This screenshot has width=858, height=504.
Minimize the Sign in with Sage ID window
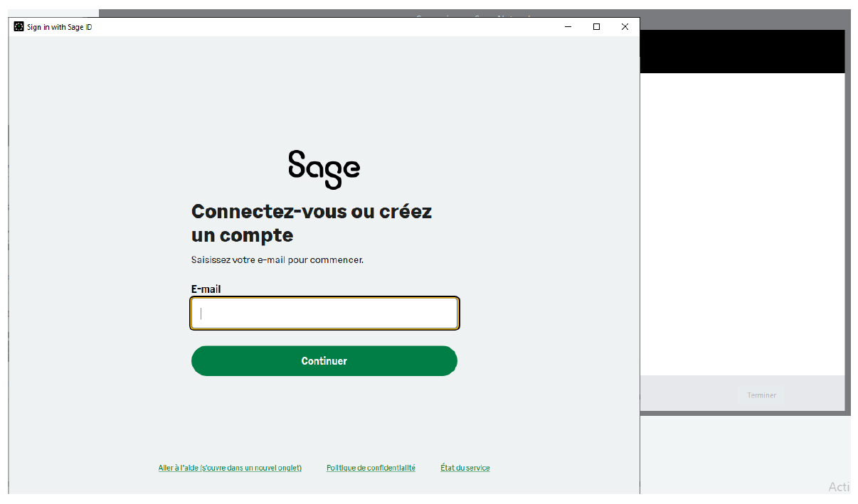click(x=568, y=27)
